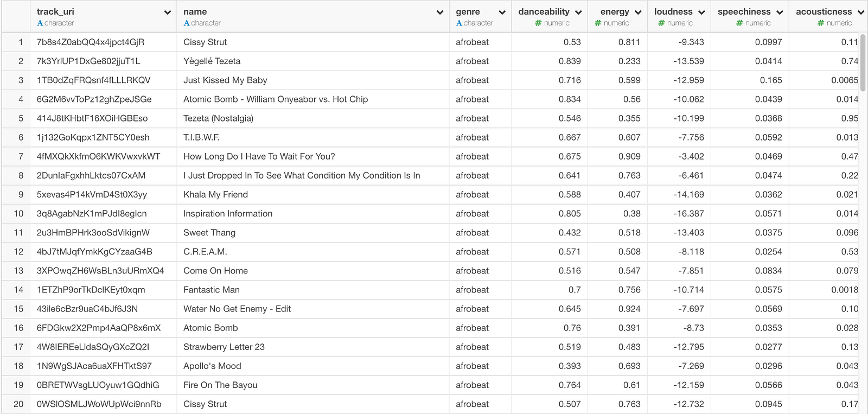Open the track_uri column dropdown menu
This screenshot has width=868, height=414.
click(x=168, y=12)
